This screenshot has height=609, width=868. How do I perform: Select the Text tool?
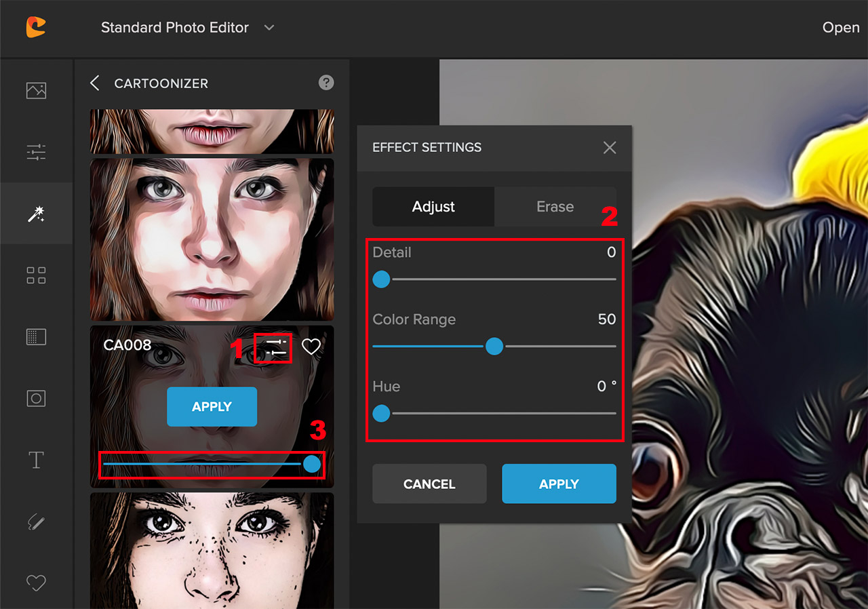(x=36, y=460)
